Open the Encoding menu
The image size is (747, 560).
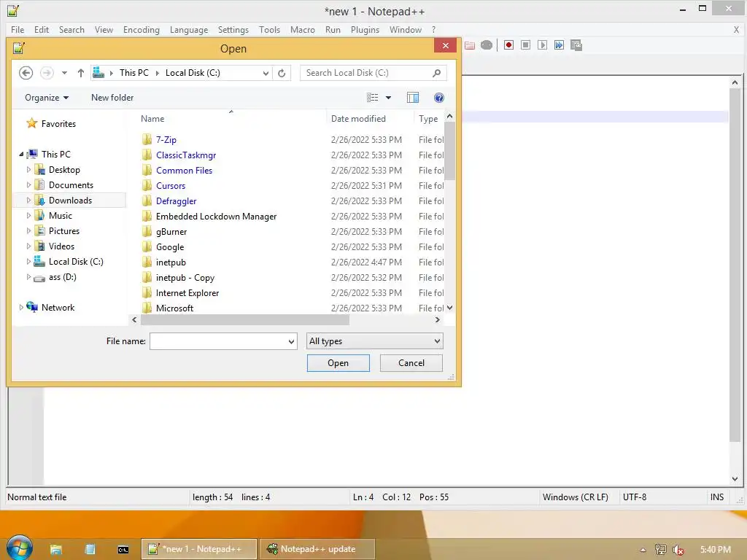[x=142, y=29]
